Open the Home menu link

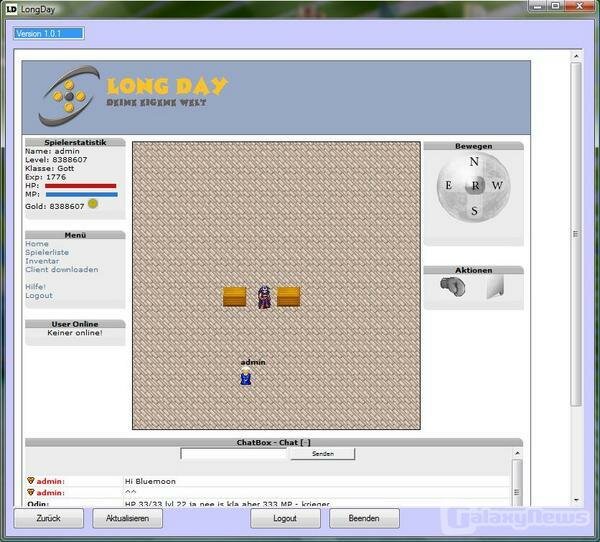pyautogui.click(x=37, y=244)
